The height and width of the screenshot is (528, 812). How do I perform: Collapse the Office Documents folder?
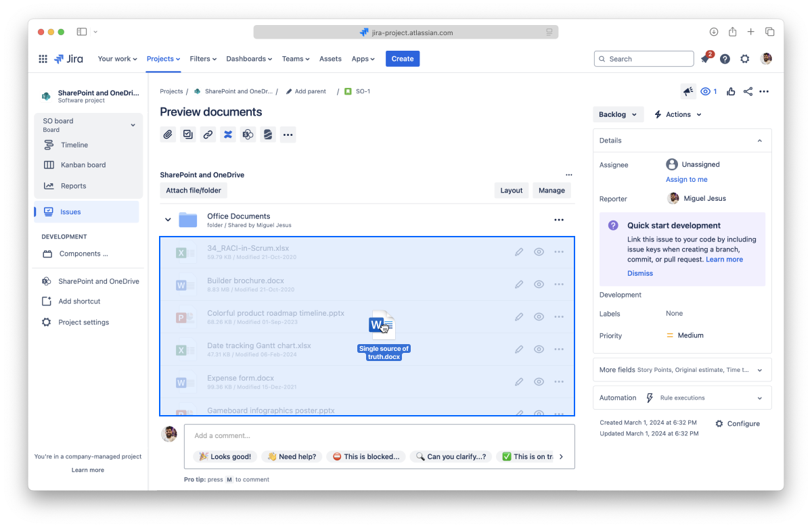(168, 220)
